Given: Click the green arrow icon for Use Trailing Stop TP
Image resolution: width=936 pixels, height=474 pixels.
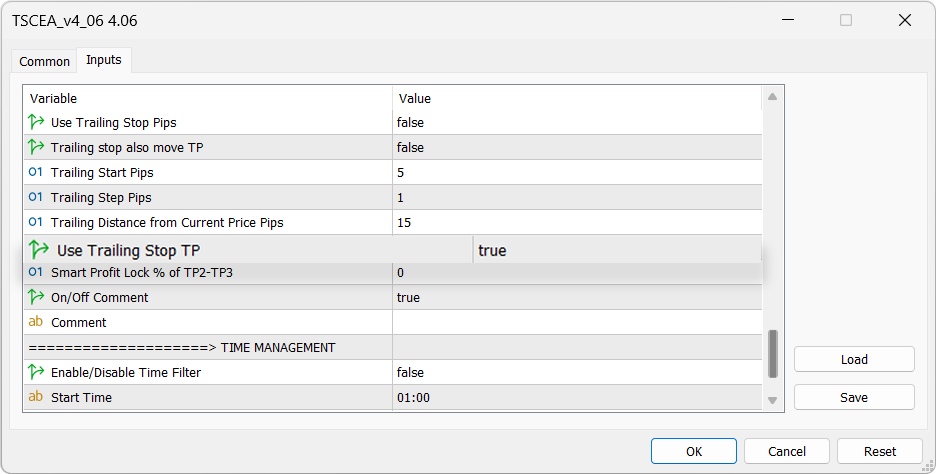Looking at the screenshot, I should click(39, 250).
